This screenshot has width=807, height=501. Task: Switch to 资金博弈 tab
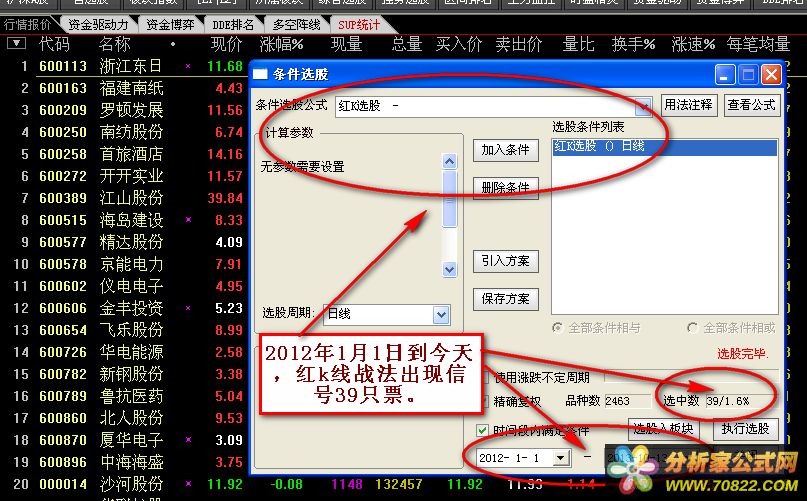coord(170,24)
